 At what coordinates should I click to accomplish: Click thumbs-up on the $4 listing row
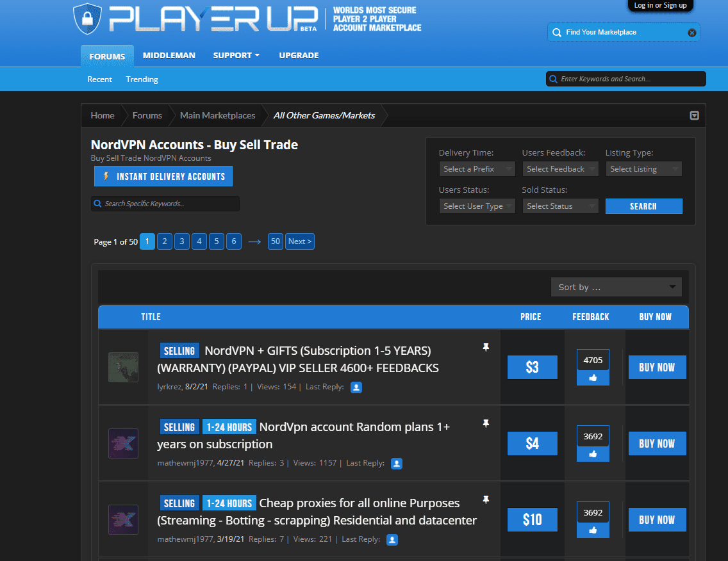tap(593, 454)
